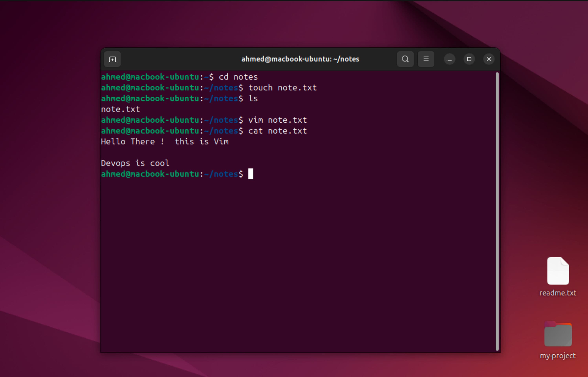
Task: Close the terminal window
Action: pyautogui.click(x=488, y=59)
